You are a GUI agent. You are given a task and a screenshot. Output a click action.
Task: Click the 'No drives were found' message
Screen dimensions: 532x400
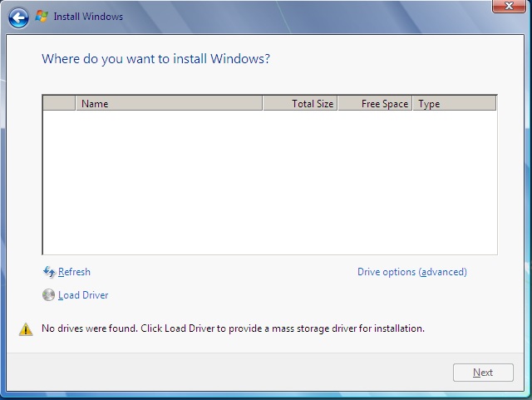coord(233,328)
